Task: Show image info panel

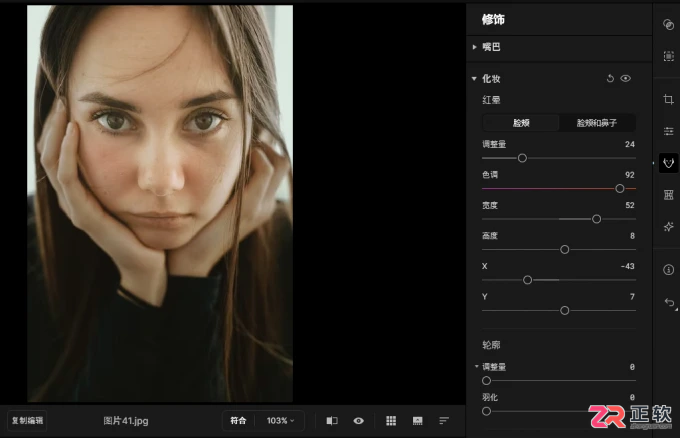Action: pyautogui.click(x=668, y=270)
